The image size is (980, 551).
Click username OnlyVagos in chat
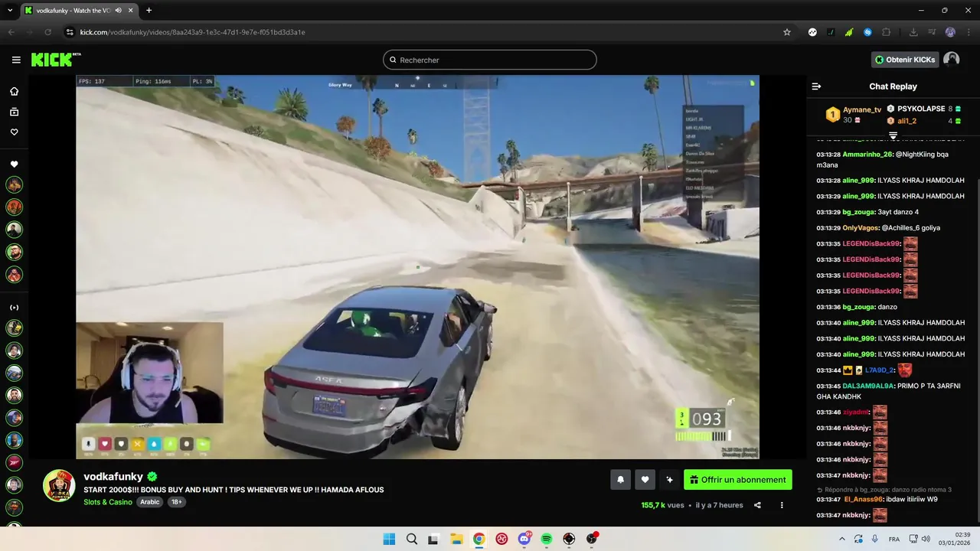pos(861,228)
